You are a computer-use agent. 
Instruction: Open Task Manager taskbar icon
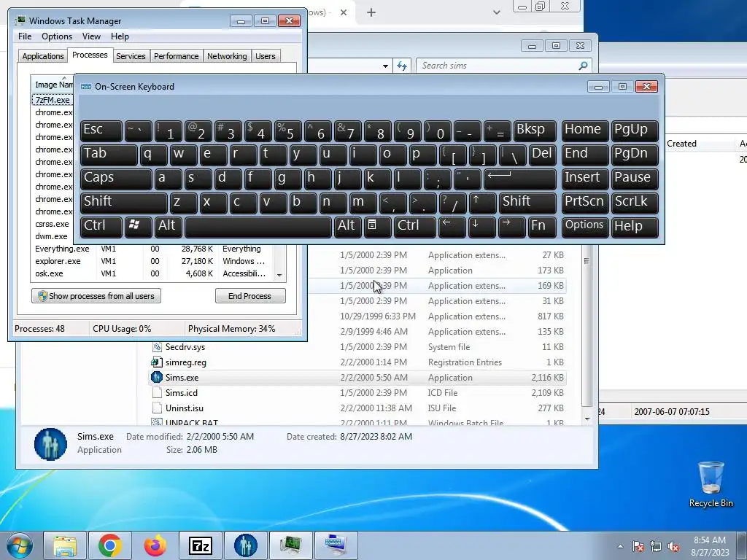(290, 545)
